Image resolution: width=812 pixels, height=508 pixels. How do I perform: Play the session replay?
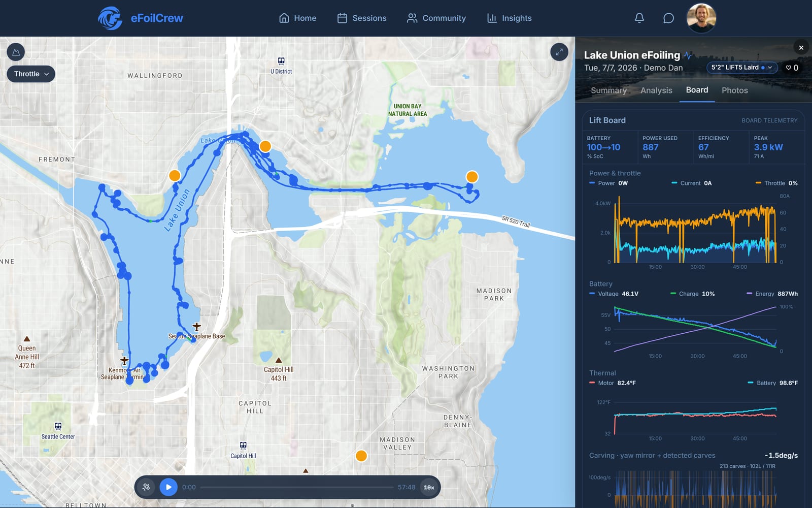tap(168, 487)
